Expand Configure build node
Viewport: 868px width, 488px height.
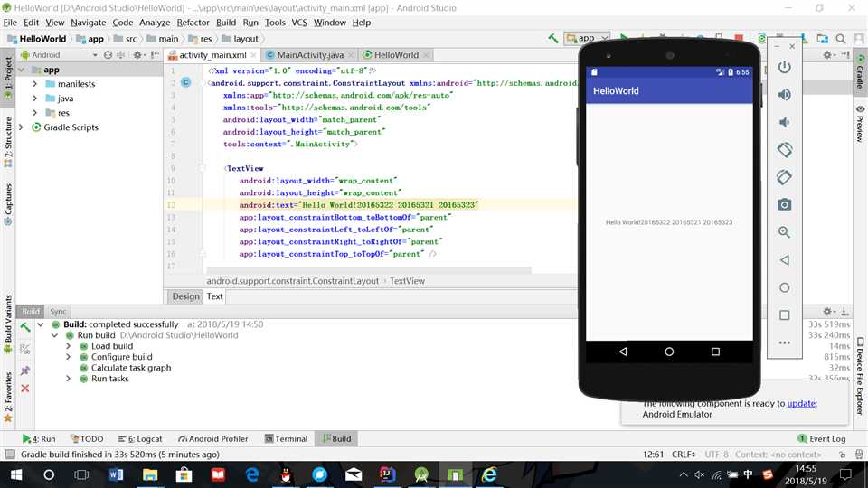coord(68,357)
